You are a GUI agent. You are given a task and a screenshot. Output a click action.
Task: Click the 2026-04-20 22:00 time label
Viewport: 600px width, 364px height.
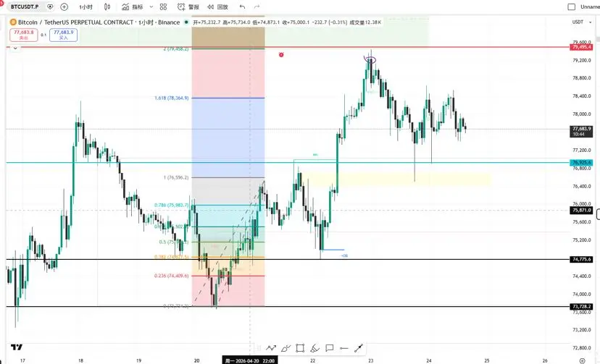click(250, 360)
